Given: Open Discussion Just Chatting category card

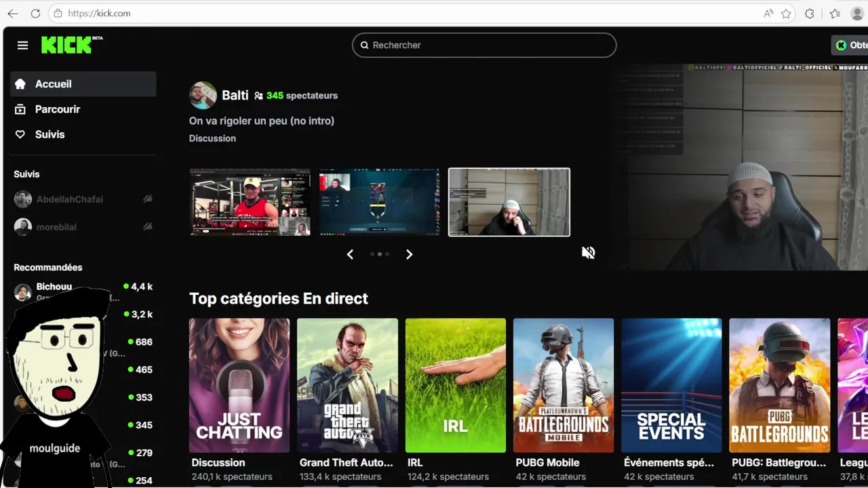Looking at the screenshot, I should coord(239,386).
